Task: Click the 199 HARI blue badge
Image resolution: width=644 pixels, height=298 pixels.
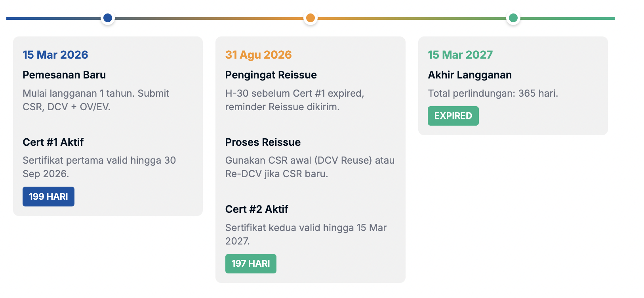Action: [x=48, y=197]
